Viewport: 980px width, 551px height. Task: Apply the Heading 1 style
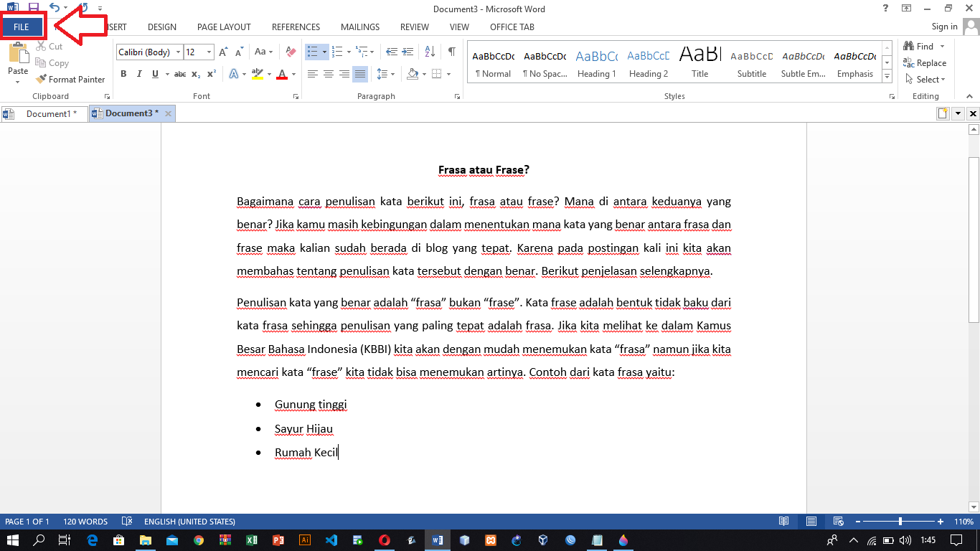[x=597, y=62]
